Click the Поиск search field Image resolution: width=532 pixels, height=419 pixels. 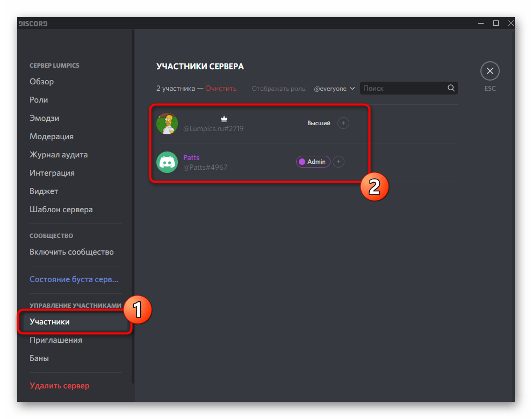[x=403, y=88]
